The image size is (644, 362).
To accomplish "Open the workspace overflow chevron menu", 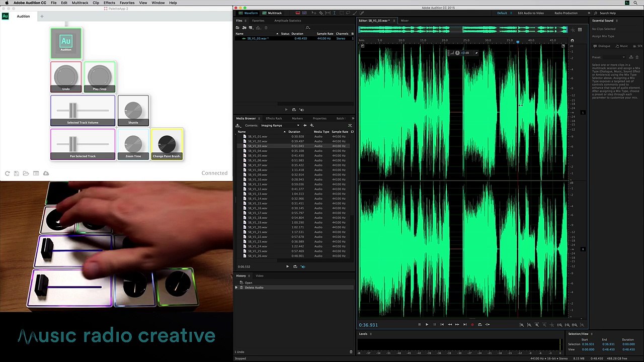I will click(589, 13).
